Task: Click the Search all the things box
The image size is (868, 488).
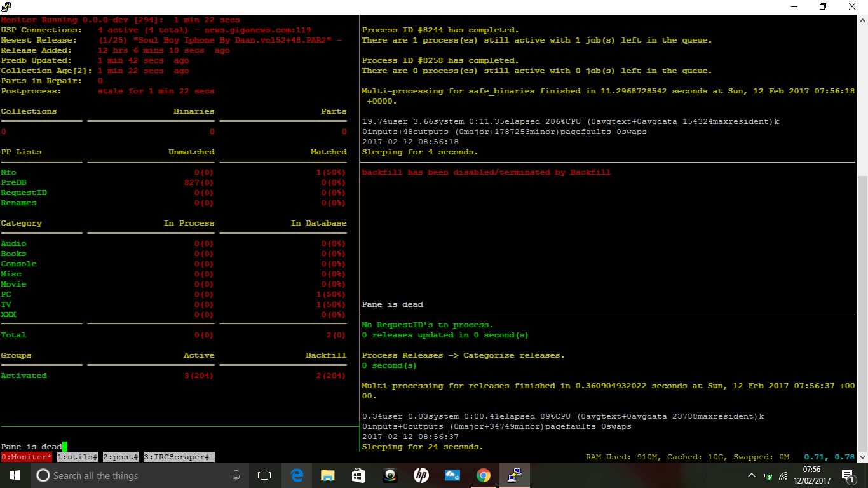Action: click(141, 475)
